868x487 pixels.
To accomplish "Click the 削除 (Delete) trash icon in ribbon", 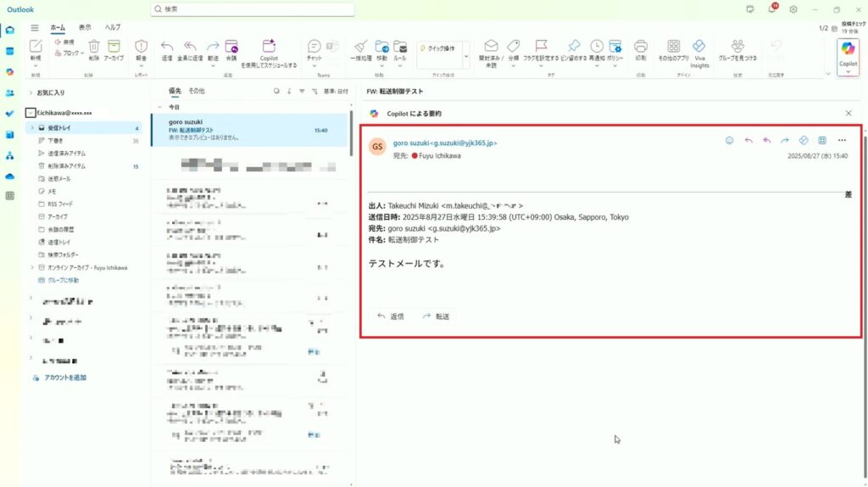I will pos(94,48).
